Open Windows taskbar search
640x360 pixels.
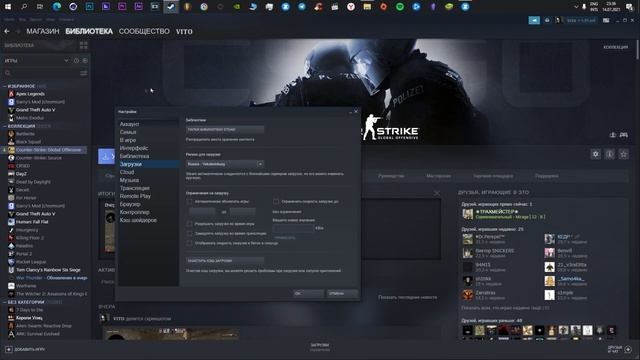point(24,7)
